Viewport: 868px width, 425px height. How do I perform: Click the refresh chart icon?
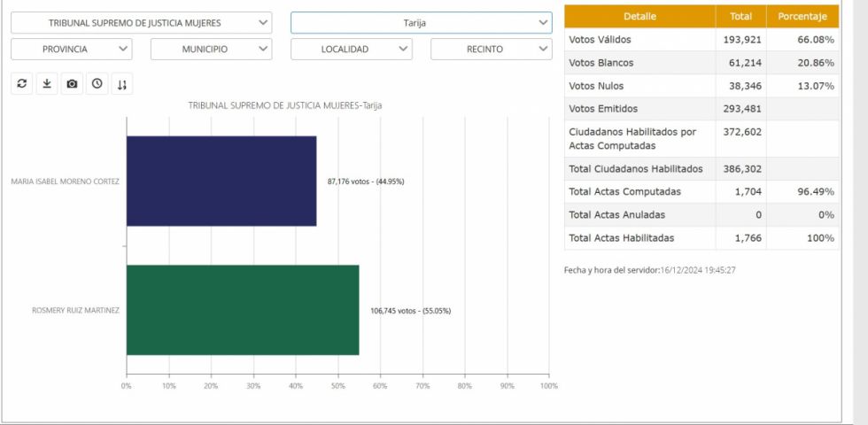pos(21,83)
